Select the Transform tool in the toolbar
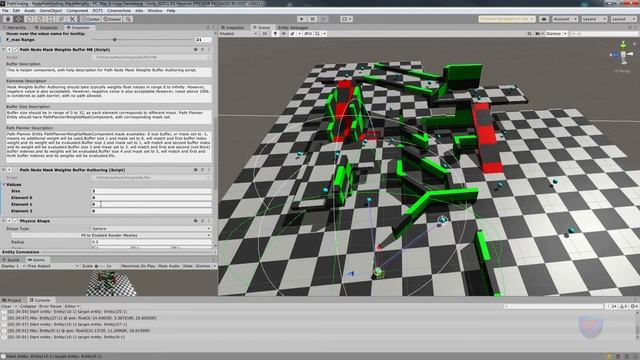 [61, 19]
